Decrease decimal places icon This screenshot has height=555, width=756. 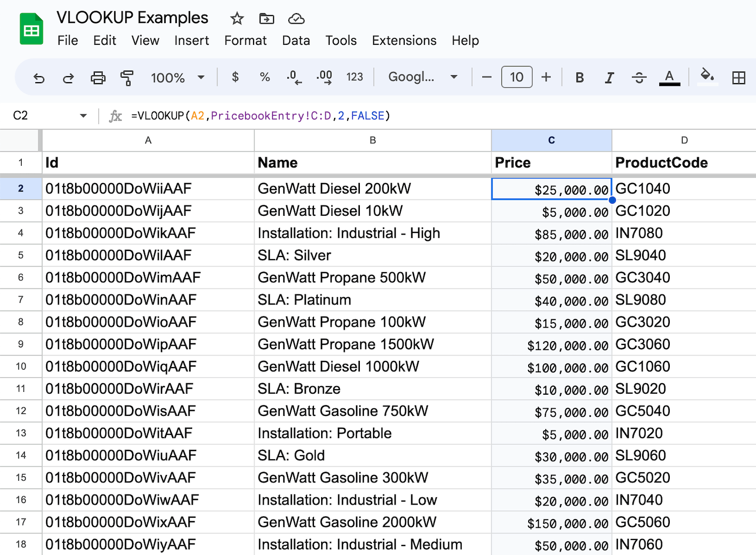294,77
